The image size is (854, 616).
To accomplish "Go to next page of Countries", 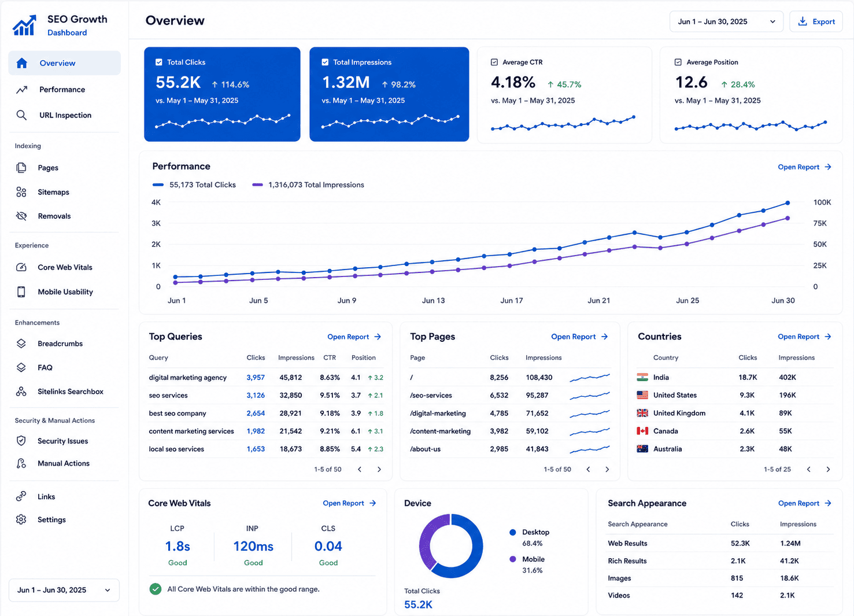I will 828,469.
